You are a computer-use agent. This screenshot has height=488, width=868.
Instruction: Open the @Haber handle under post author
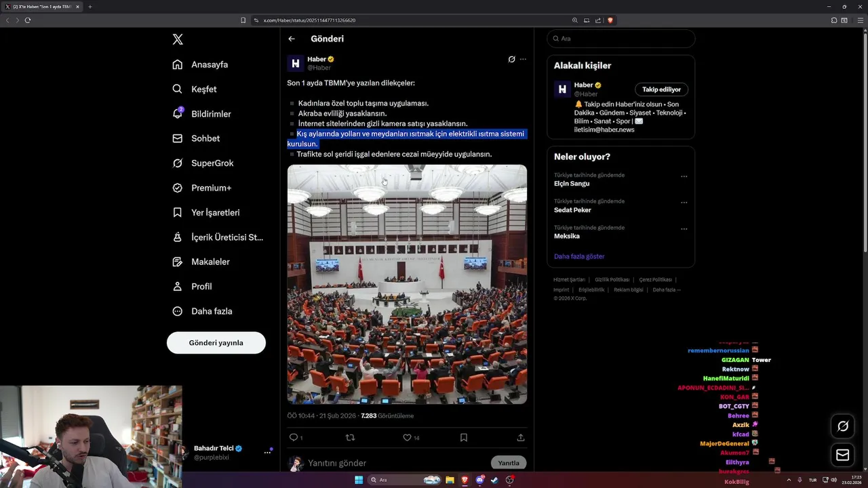(319, 68)
